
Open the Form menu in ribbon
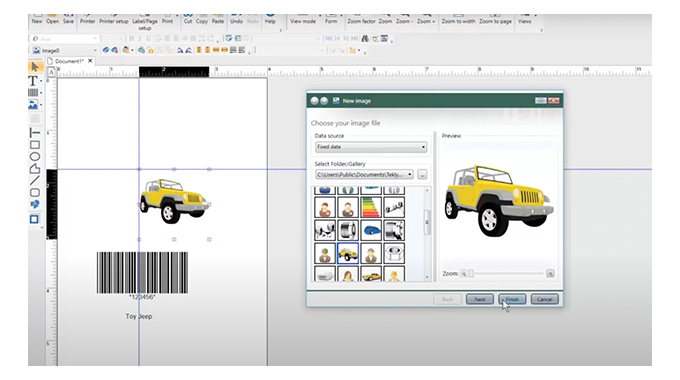pyautogui.click(x=331, y=18)
